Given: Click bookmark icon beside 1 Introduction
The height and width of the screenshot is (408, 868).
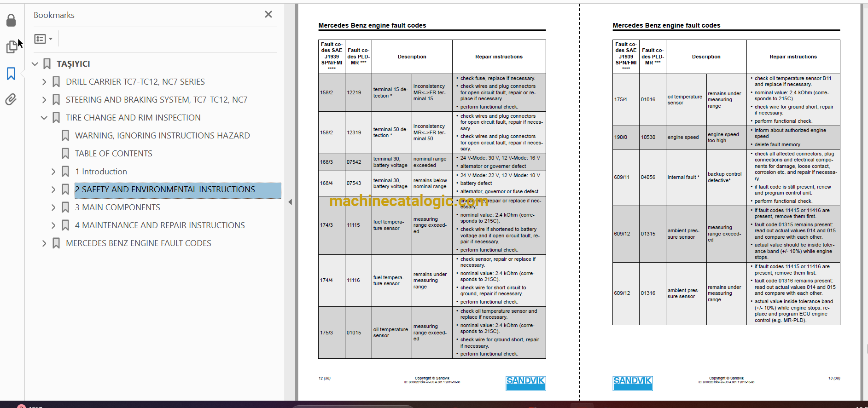Looking at the screenshot, I should [65, 172].
